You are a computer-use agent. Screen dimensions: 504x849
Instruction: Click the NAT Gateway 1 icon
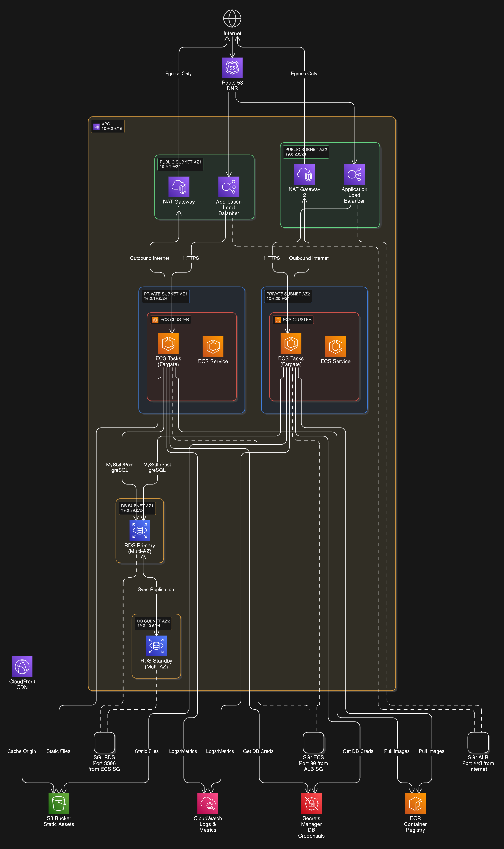[179, 187]
